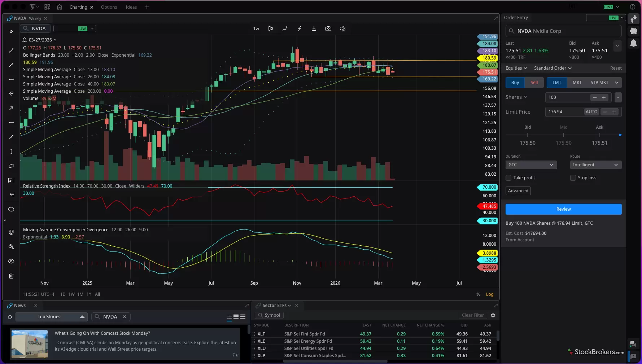Open the function script icon in chart toolbar
The height and width of the screenshot is (364, 642).
[300, 28]
